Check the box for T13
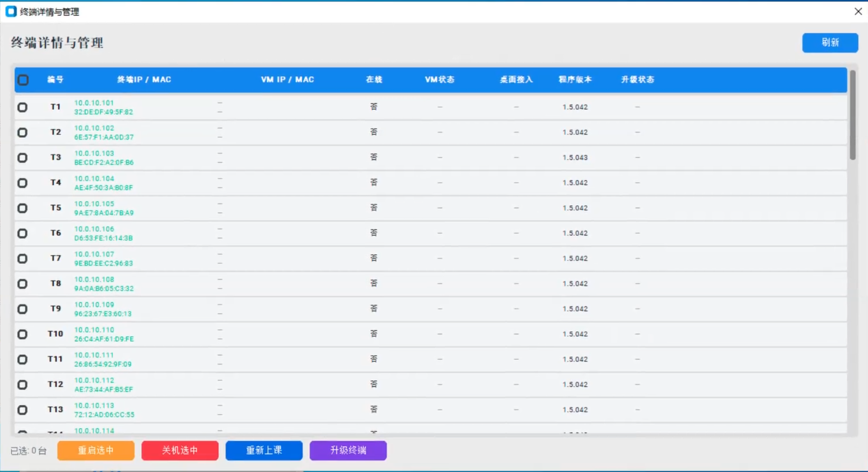 [x=23, y=410]
